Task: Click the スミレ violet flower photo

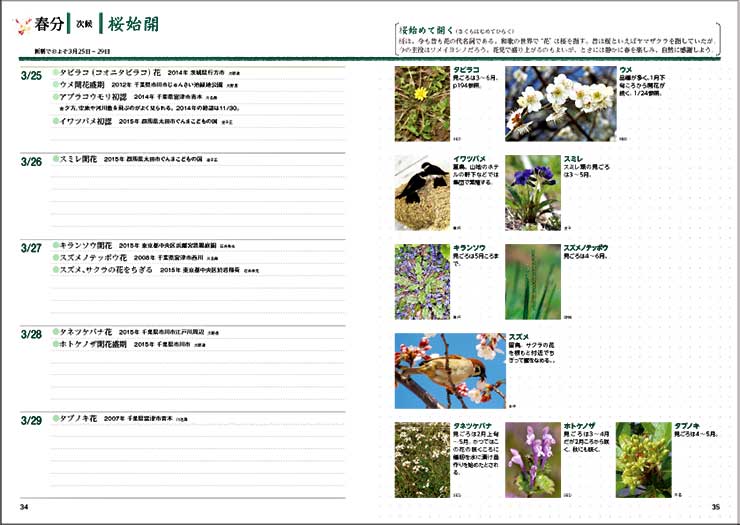Action: pyautogui.click(x=533, y=193)
